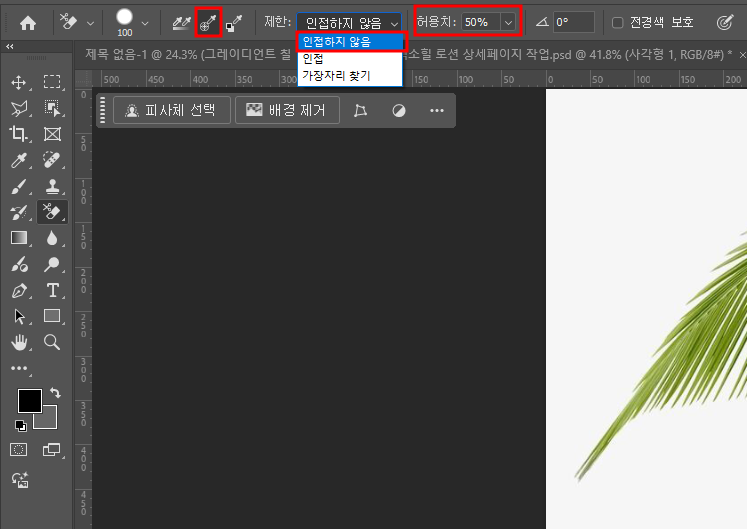Collapse the toolbar with double-arrow
The width and height of the screenshot is (747, 529).
pos(10,46)
